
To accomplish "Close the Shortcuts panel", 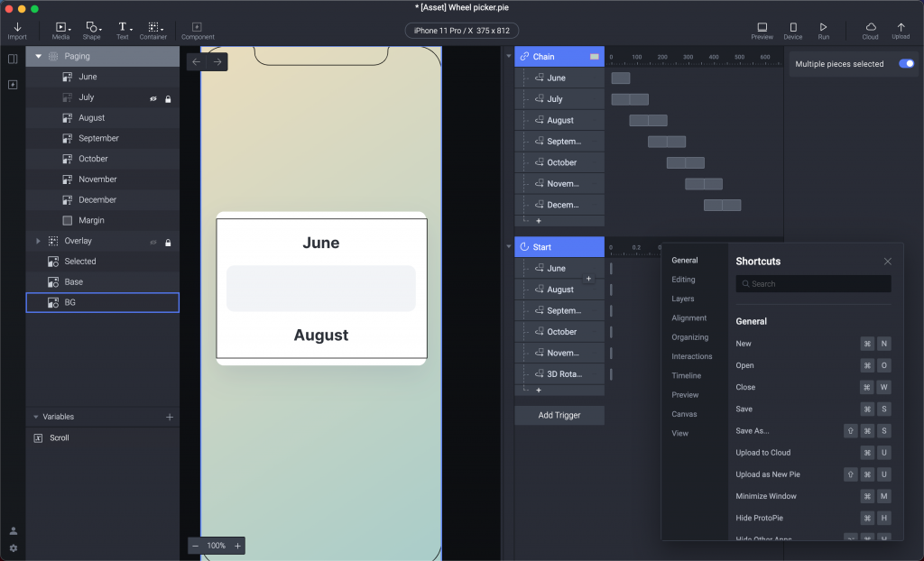I will 888,261.
